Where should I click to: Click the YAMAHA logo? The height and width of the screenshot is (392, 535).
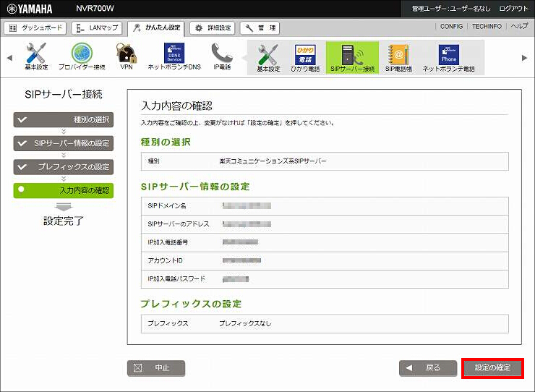[30, 9]
